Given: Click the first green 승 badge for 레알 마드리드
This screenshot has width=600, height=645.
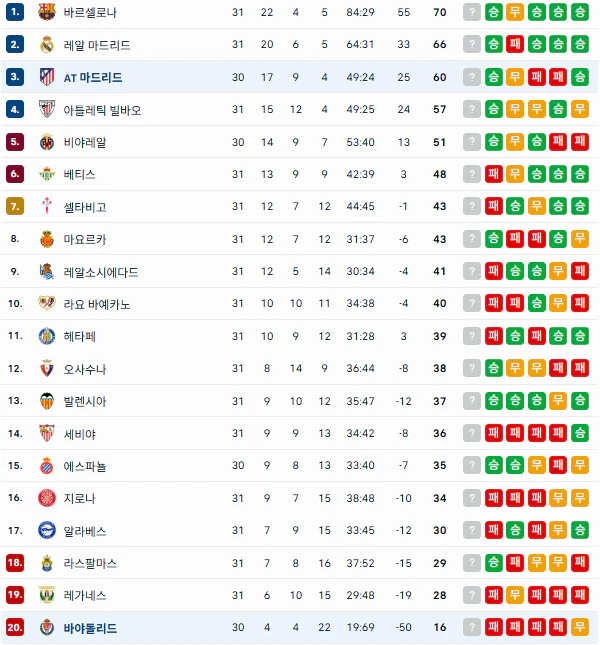Looking at the screenshot, I should [493, 44].
